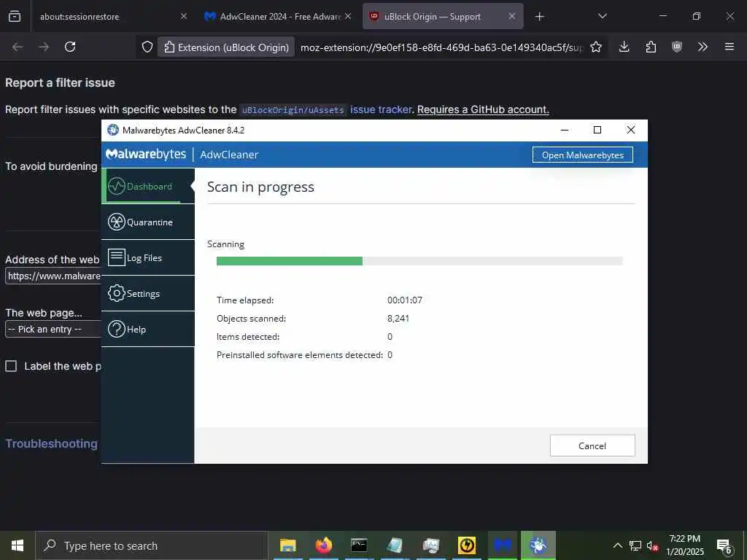Image resolution: width=747 pixels, height=560 pixels.
Task: Open the clock showing 7:22 PM
Action: point(684,545)
